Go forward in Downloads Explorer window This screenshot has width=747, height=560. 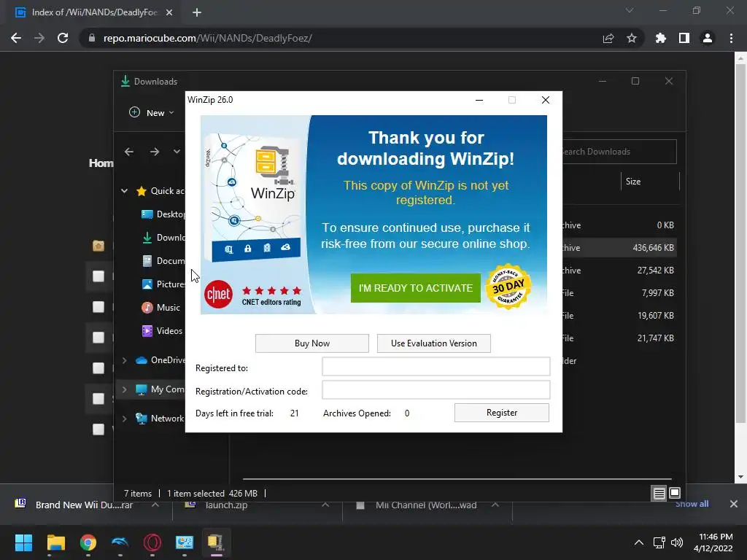tap(155, 152)
